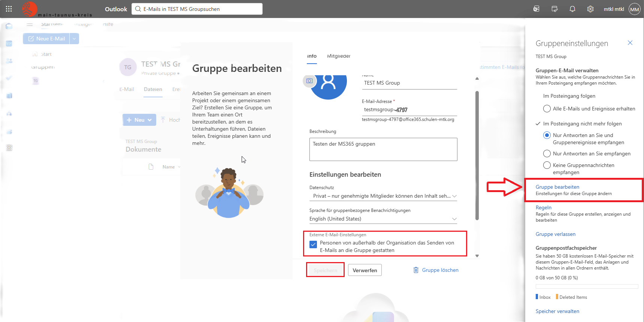Click the search box in header

(x=197, y=9)
